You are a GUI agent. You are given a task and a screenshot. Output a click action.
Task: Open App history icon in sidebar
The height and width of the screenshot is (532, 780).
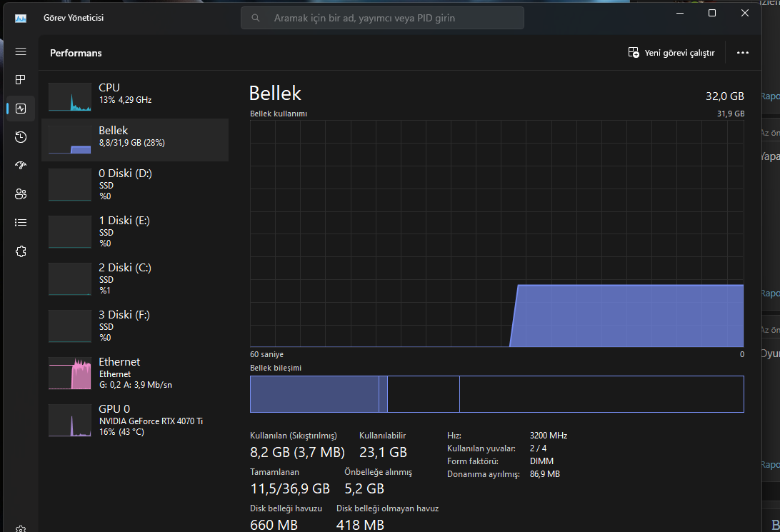[21, 137]
